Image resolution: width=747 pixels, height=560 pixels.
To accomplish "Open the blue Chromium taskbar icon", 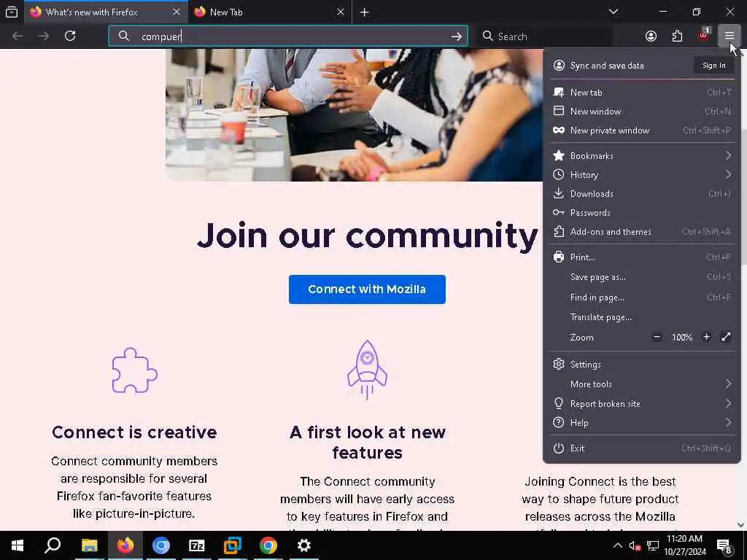I will [x=161, y=545].
